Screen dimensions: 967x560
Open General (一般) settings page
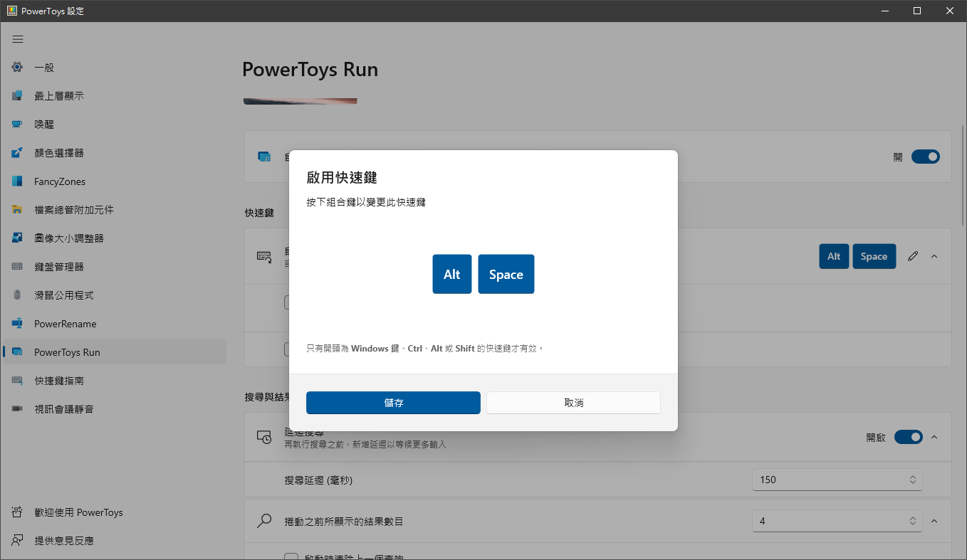(x=115, y=68)
